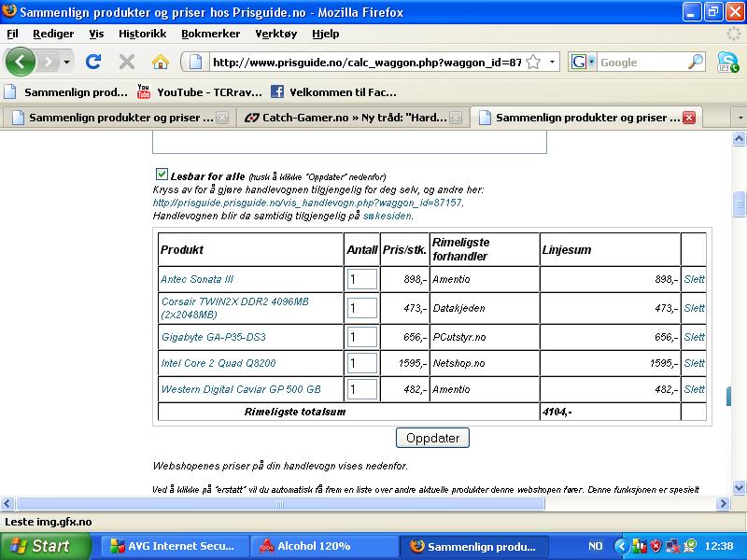Click quantity field for Western Digital Caviar
747x560 pixels.
362,389
